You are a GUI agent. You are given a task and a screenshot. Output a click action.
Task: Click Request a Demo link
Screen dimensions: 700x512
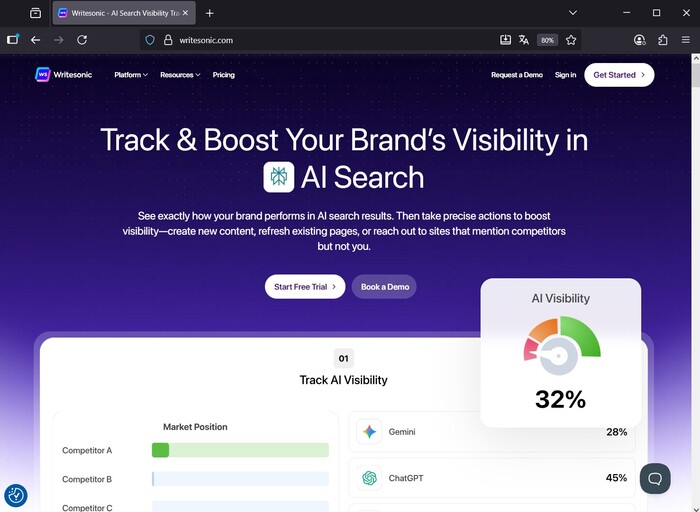pos(517,75)
